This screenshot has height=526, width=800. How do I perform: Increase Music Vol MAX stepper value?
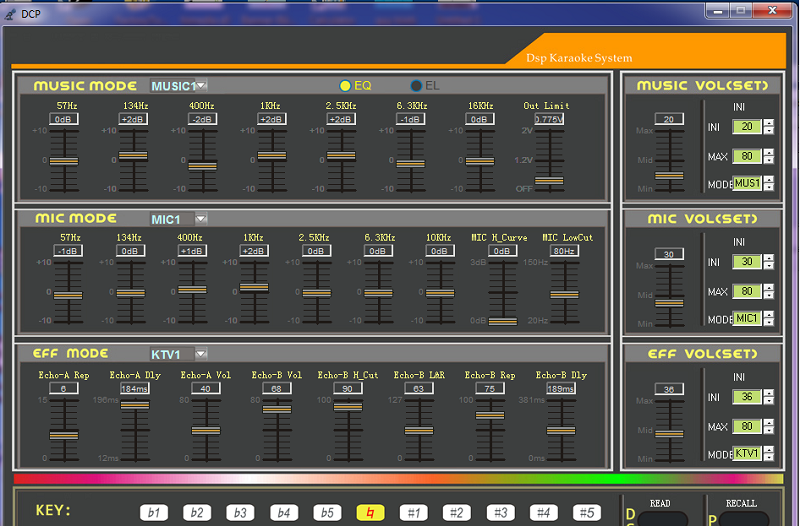[769, 153]
